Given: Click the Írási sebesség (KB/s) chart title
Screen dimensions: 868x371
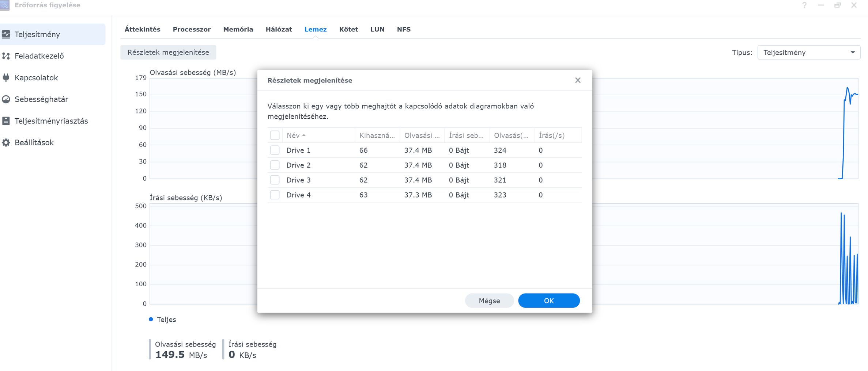Looking at the screenshot, I should click(x=186, y=198).
